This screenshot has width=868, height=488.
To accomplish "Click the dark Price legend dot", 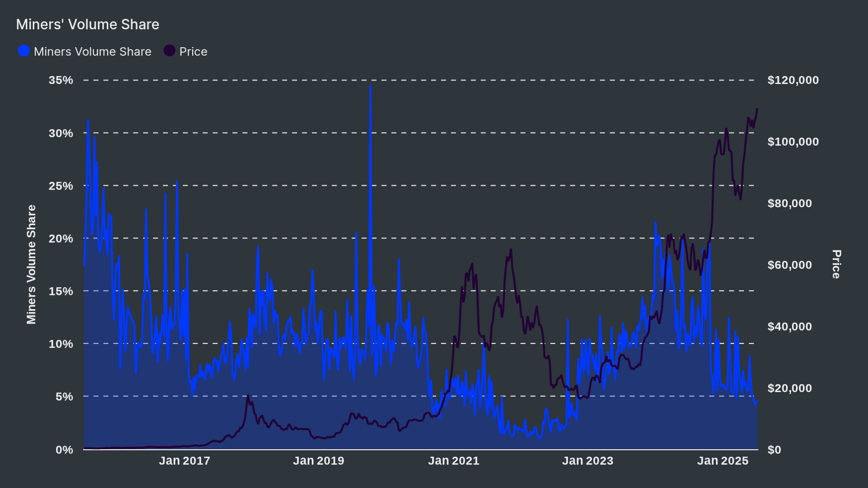I will click(x=169, y=51).
